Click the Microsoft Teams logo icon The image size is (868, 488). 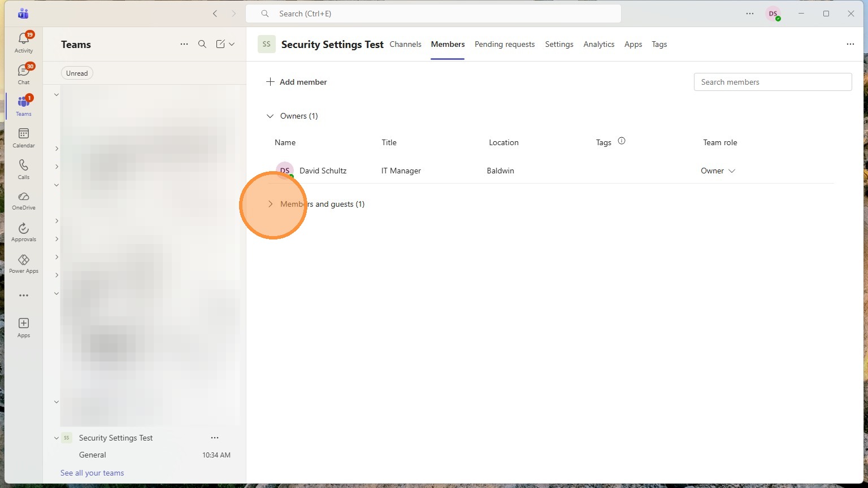23,14
